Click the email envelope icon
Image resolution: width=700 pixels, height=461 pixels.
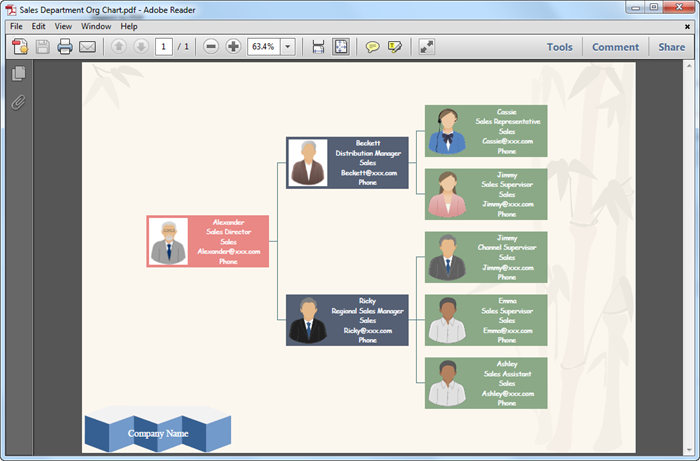tap(88, 46)
